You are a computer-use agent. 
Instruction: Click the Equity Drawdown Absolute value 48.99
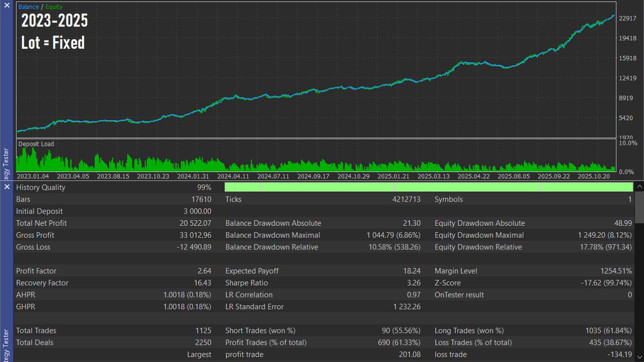(622, 223)
